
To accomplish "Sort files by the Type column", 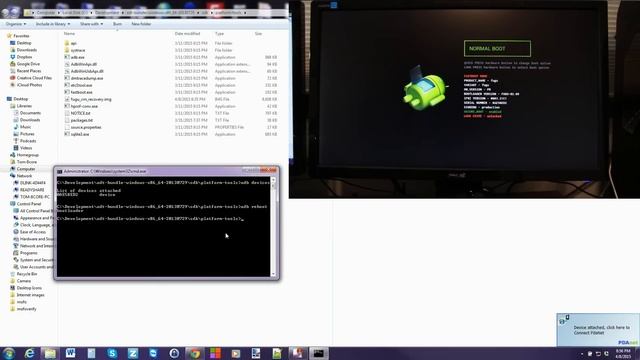I will pos(220,33).
